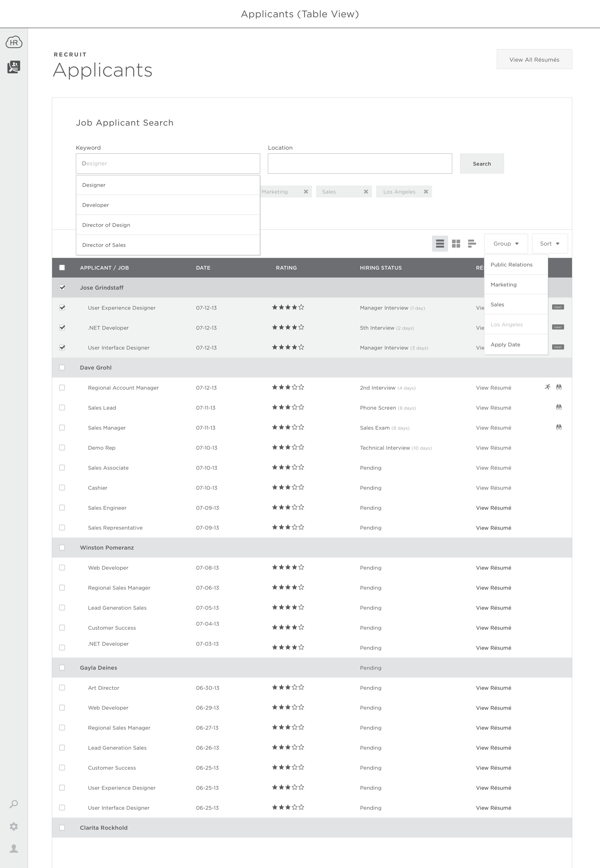Click the HIRING STATUS column header
Screen dimensions: 600x868
pyautogui.click(x=381, y=268)
